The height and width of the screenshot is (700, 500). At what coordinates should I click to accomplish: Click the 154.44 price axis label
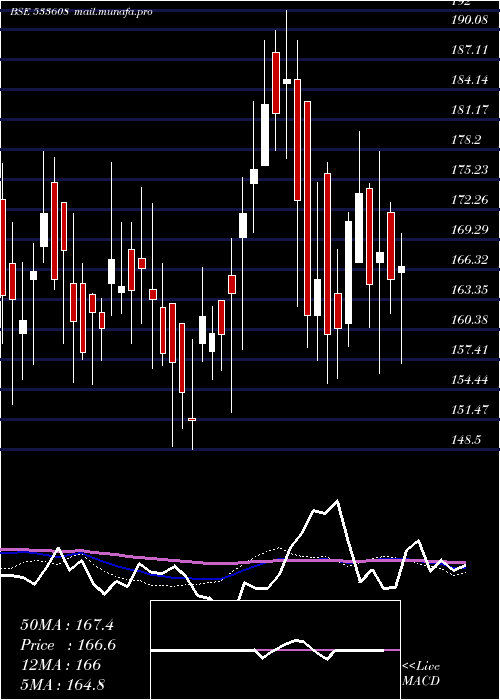point(469,380)
